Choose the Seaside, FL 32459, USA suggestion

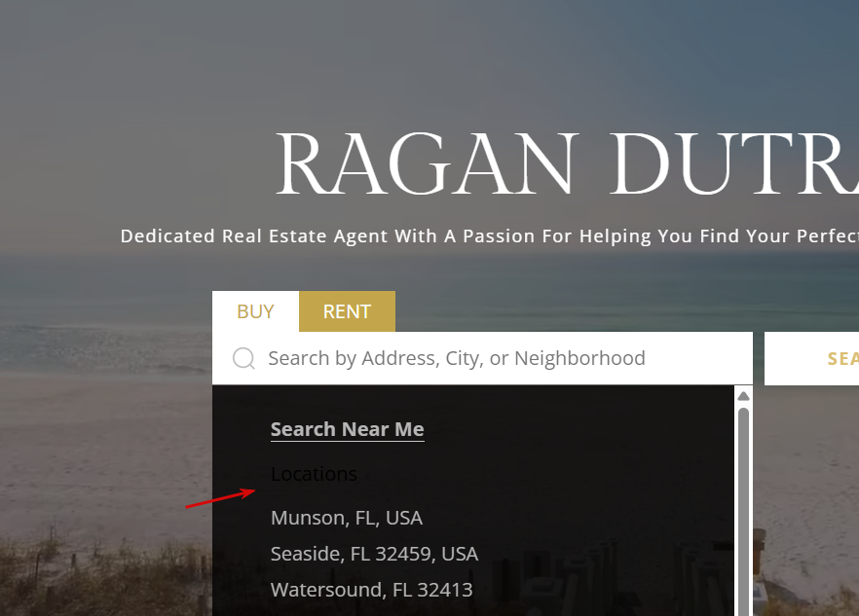pos(374,554)
